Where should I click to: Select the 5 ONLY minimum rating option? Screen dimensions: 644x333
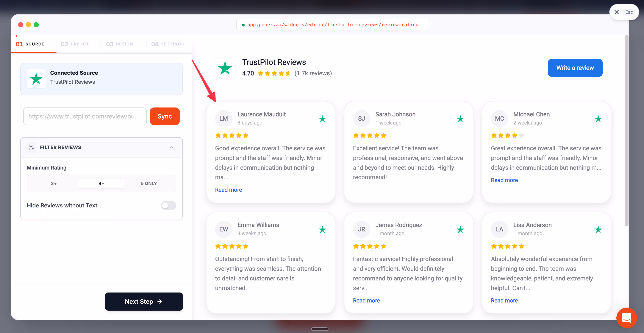(x=149, y=183)
